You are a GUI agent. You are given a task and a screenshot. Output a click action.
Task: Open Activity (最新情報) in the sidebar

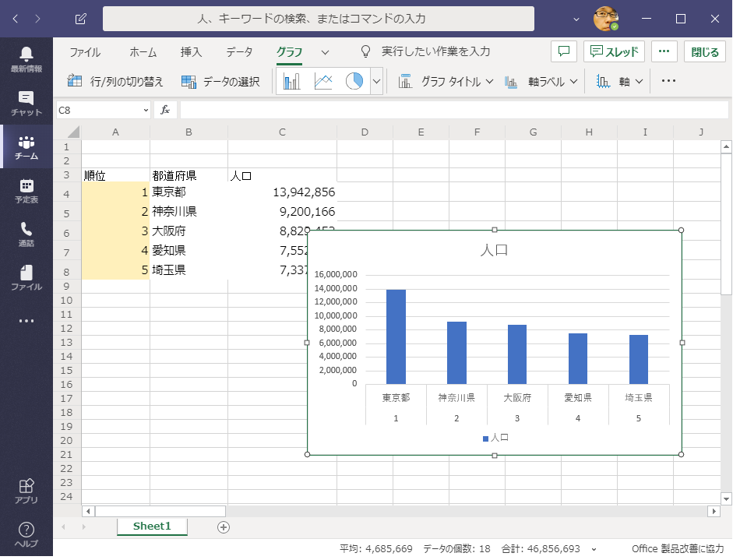(x=26, y=59)
